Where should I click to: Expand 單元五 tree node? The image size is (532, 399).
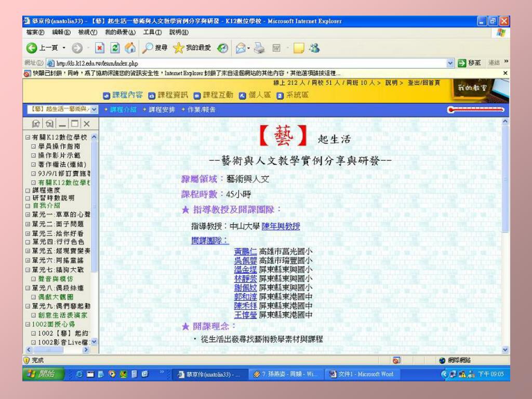click(28, 251)
